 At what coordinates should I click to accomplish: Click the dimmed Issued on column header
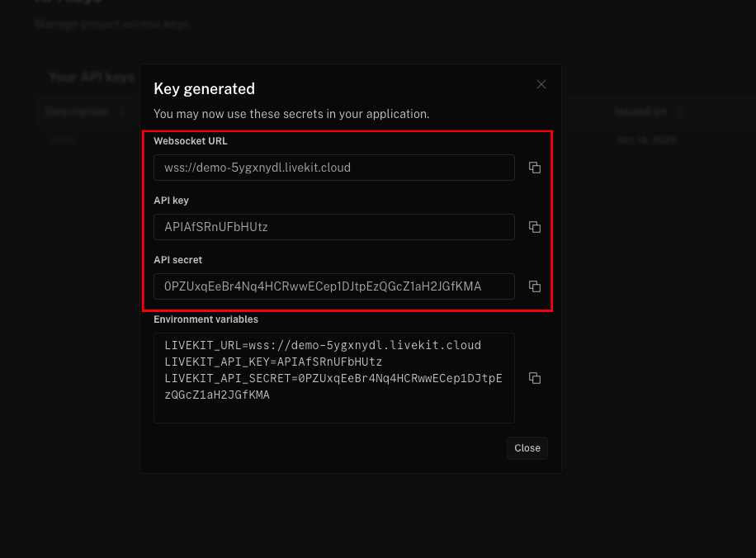[640, 111]
